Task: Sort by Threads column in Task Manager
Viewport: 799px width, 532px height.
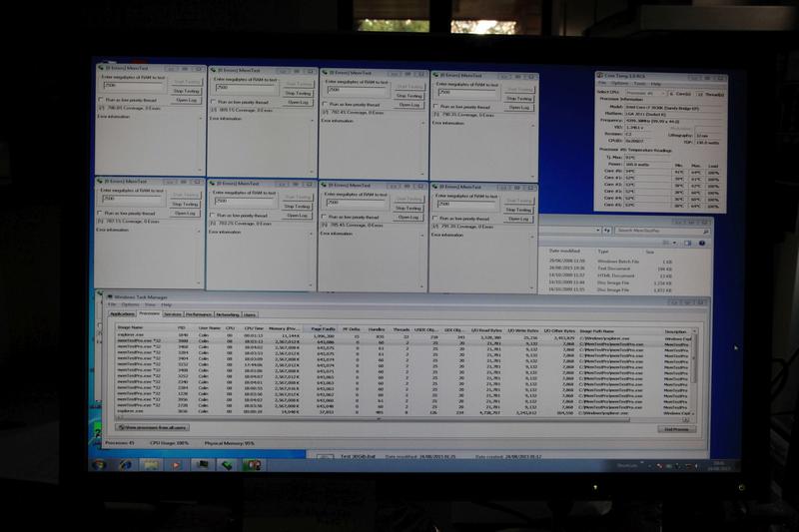Action: [401, 330]
